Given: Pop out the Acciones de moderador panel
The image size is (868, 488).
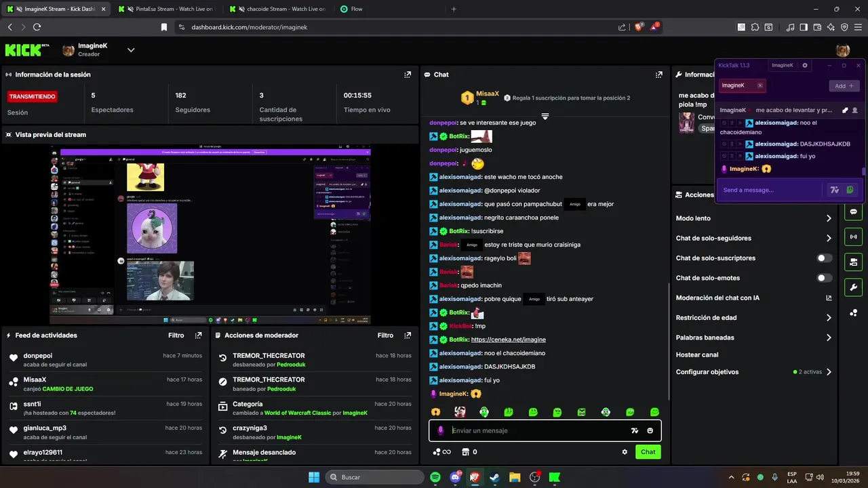Looking at the screenshot, I should (408, 335).
